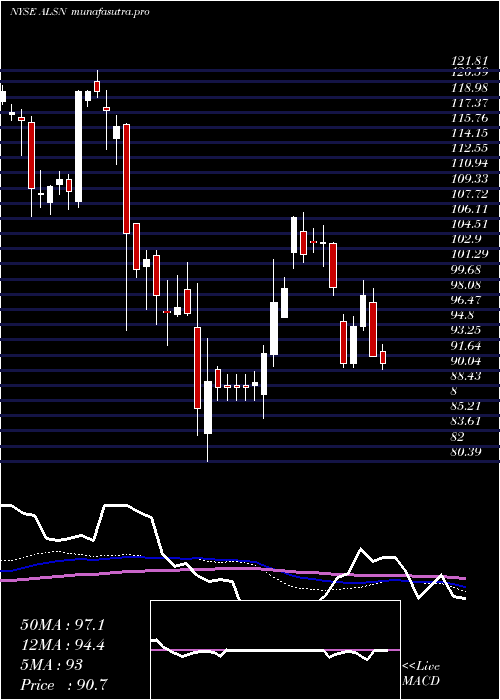Viewport: 500px width, 700px height.
Task: Select the 90.04 price axis label
Action: (466, 361)
